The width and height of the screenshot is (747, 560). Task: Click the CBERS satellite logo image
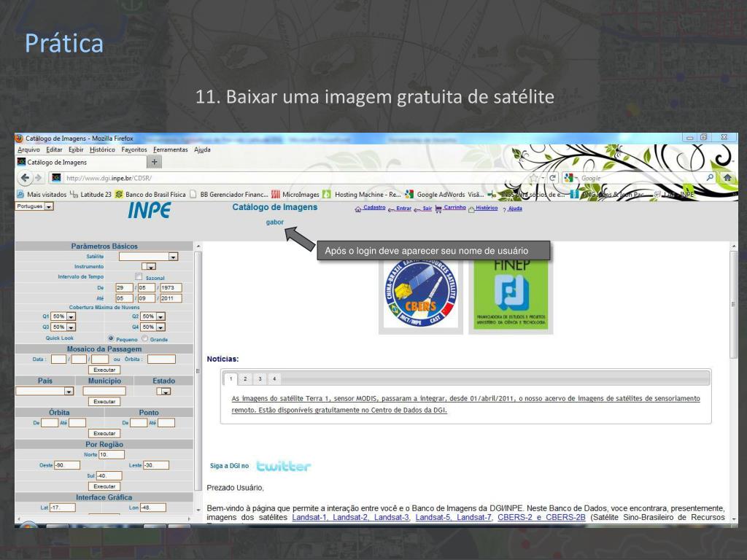coord(421,294)
